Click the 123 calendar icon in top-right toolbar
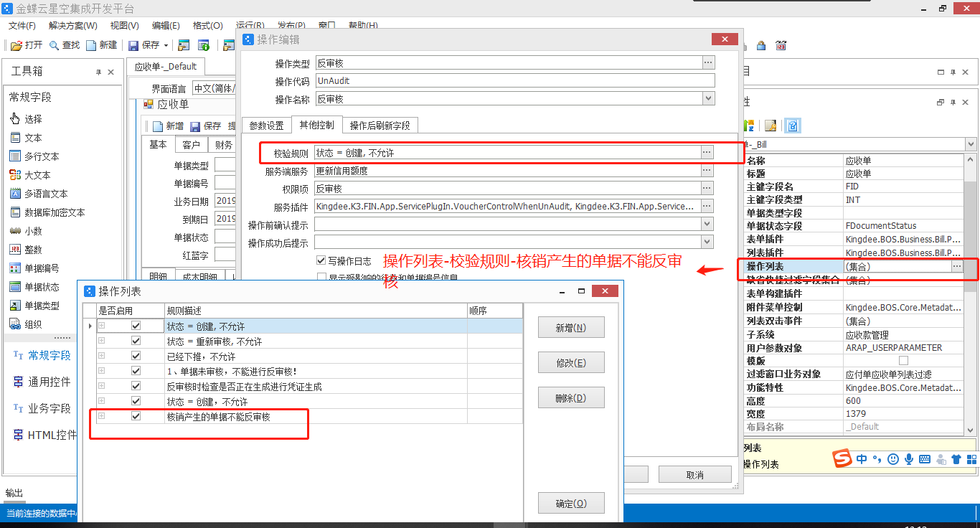This screenshot has width=980, height=528. click(781, 45)
